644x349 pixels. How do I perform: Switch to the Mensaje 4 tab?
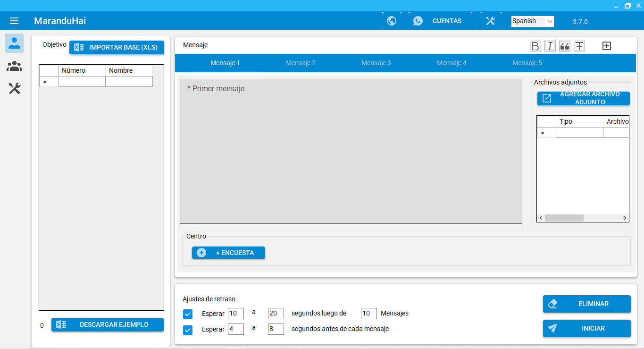click(x=452, y=63)
